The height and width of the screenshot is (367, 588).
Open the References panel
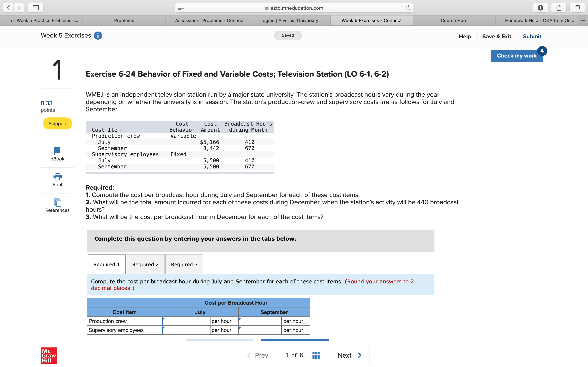pos(57,205)
